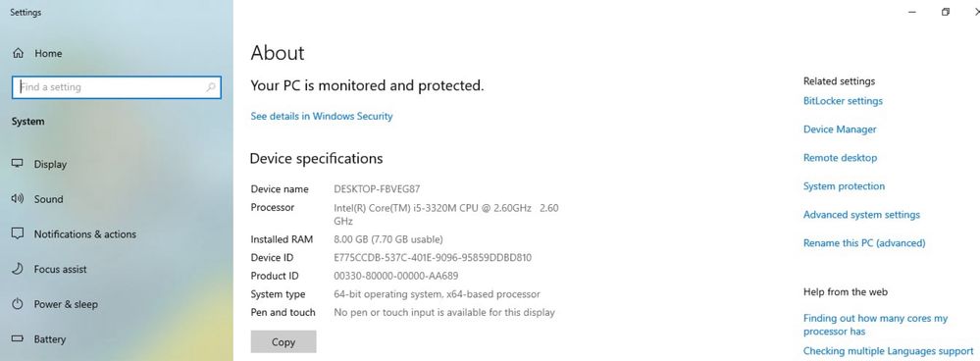Open the Notifications & actions icon

click(18, 234)
